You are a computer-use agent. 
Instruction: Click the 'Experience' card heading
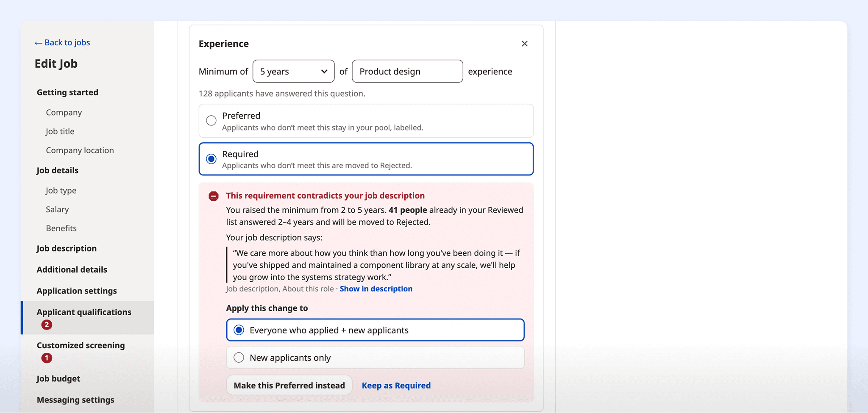224,44
